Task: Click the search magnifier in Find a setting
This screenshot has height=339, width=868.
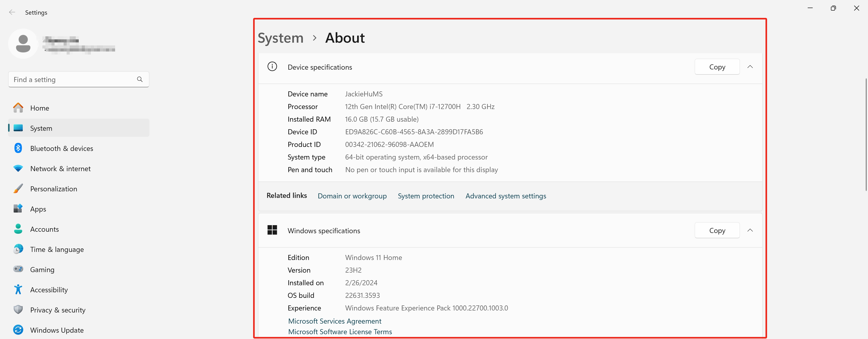Action: click(x=140, y=80)
